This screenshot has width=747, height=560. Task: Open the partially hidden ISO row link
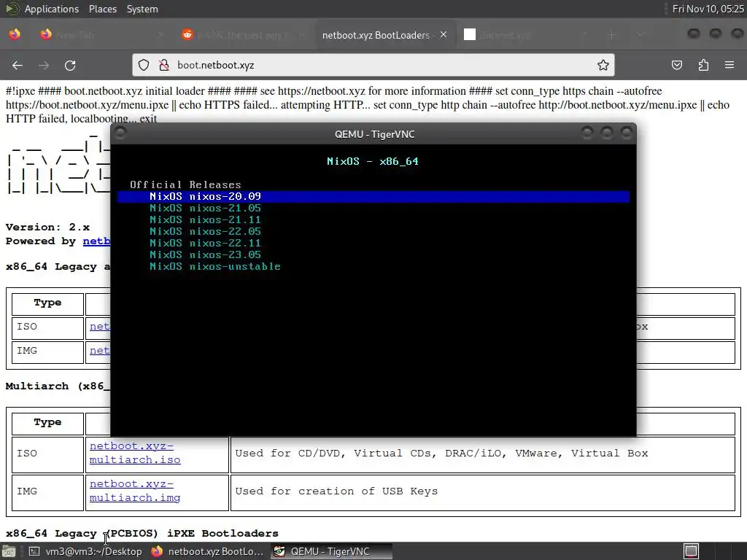pyautogui.click(x=99, y=327)
